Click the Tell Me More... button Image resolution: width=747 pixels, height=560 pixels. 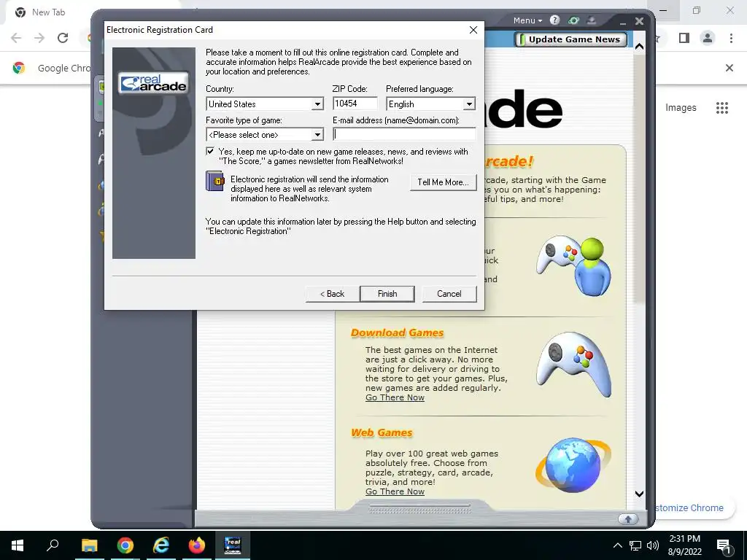tap(443, 182)
